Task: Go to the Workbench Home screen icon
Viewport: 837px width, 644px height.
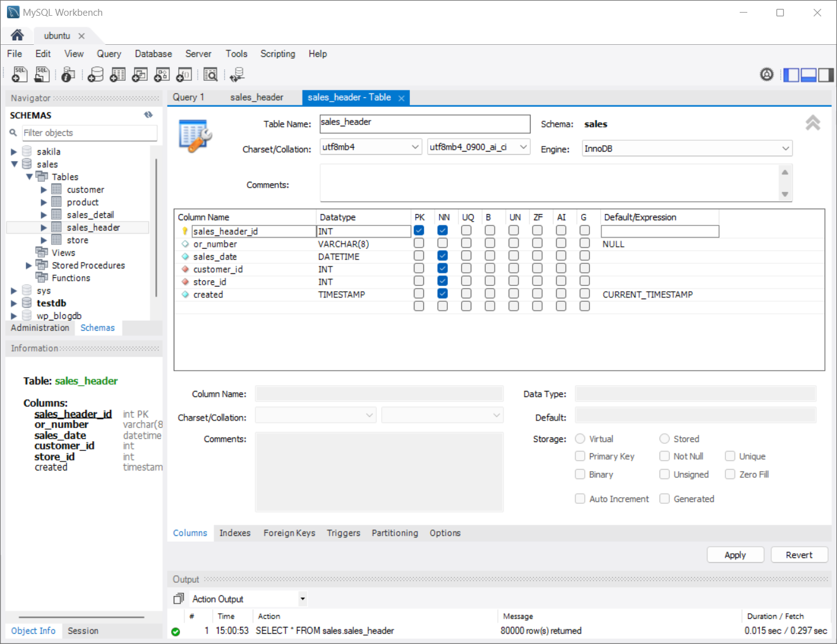Action: [17, 35]
